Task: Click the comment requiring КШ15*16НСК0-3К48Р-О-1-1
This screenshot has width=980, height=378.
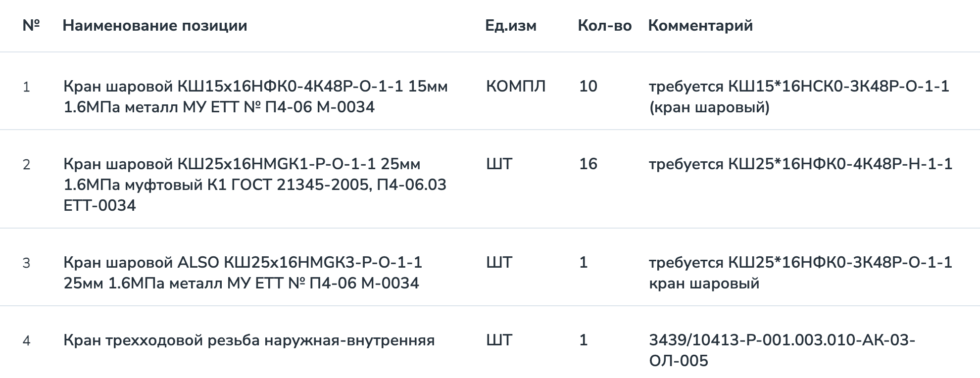Action: 799,96
